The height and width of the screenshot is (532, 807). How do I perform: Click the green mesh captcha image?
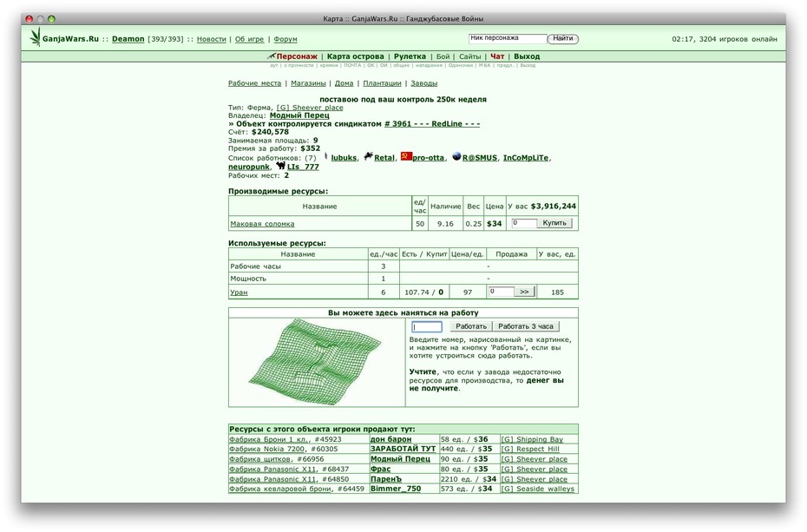(314, 361)
